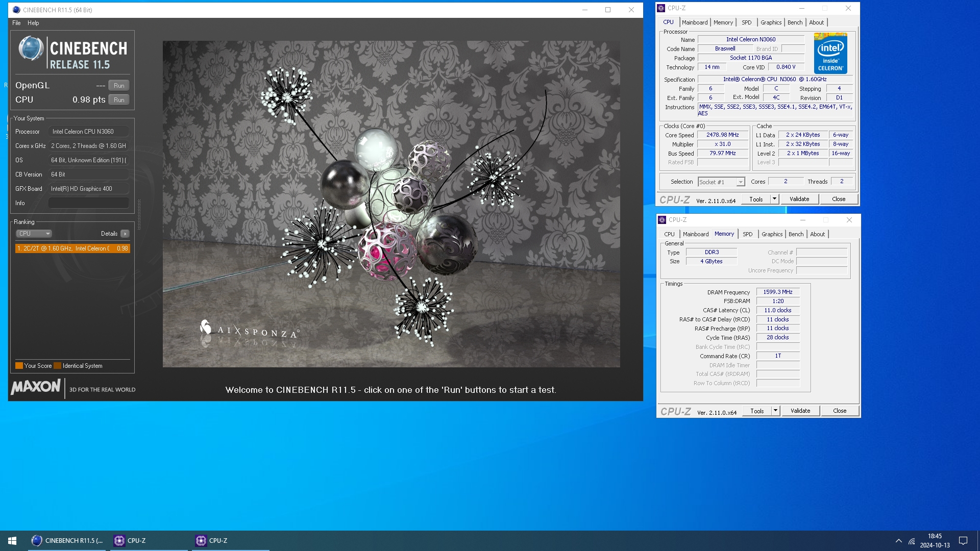Click the Cinebench title bar app icon

[16, 10]
